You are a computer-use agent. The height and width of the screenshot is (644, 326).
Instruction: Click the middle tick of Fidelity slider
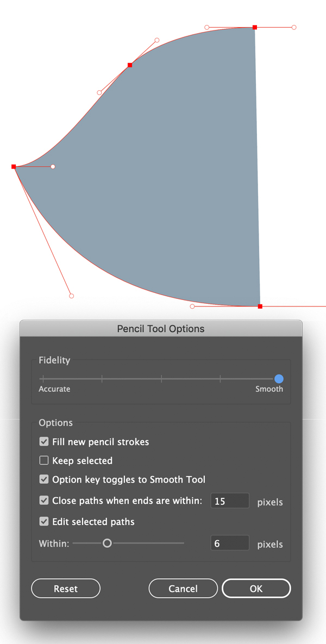(161, 379)
